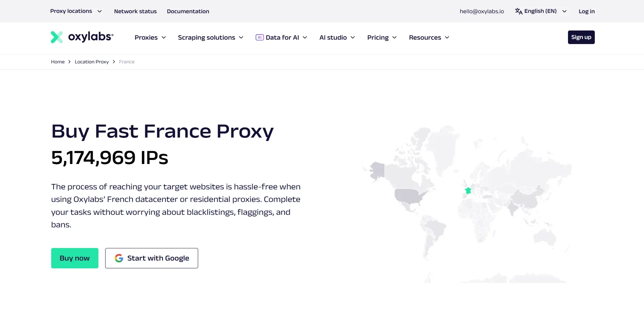
Task: Select the France marker on the world map
Action: [468, 190]
